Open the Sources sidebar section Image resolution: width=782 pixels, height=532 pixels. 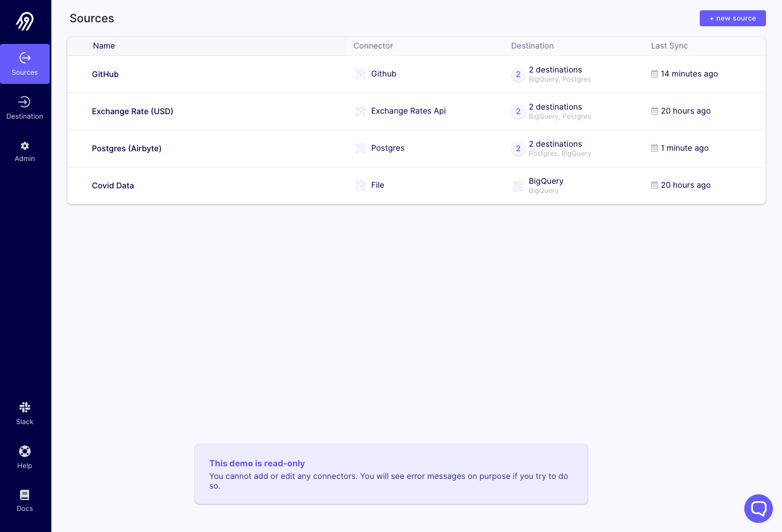[x=25, y=64]
